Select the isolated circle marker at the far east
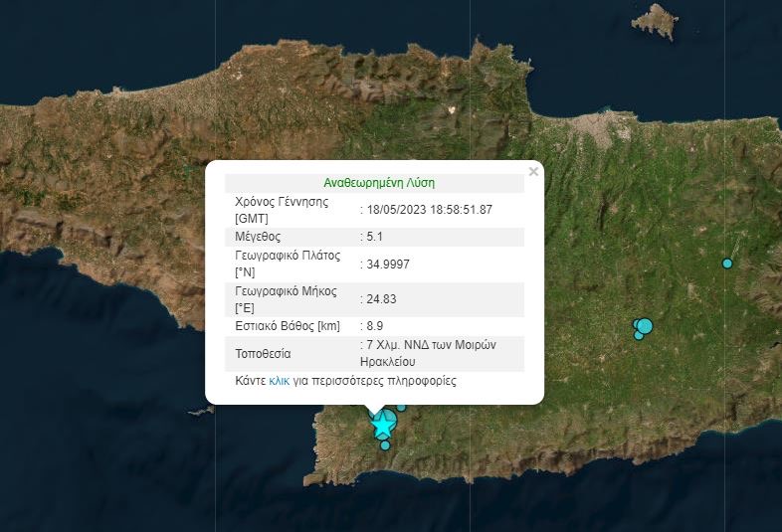The image size is (782, 532). pos(727,264)
